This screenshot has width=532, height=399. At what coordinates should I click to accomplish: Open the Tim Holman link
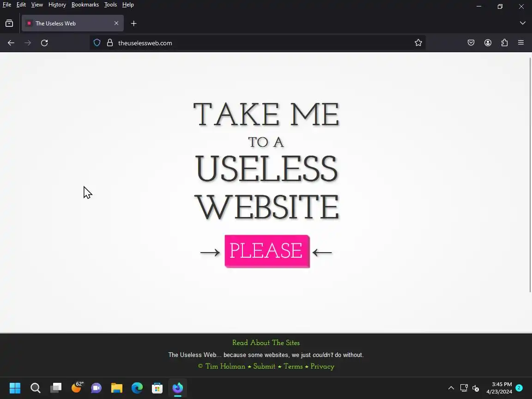click(225, 366)
